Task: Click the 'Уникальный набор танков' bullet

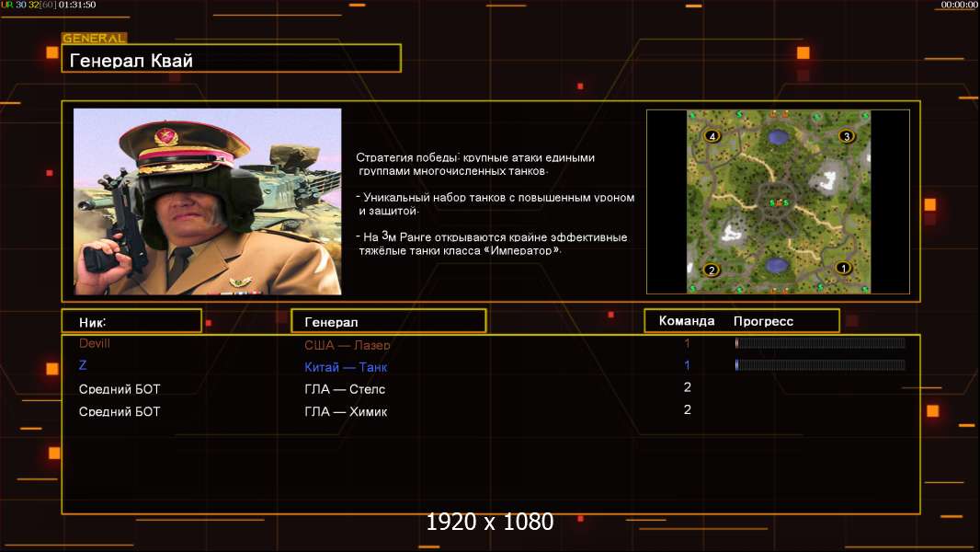Action: tap(495, 204)
